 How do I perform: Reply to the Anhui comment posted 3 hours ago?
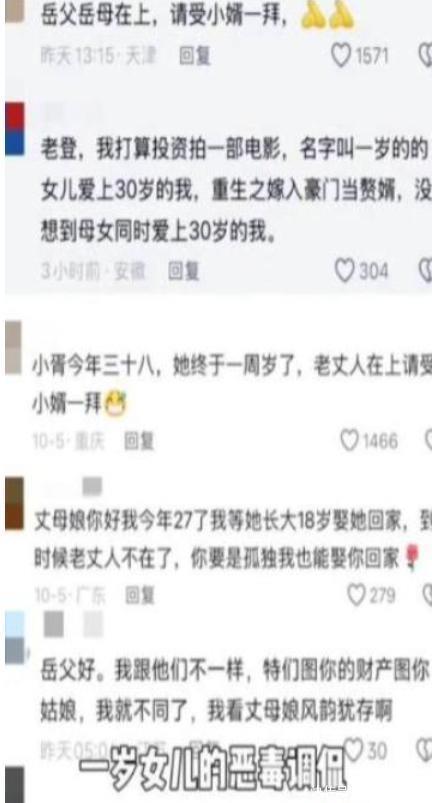183,271
